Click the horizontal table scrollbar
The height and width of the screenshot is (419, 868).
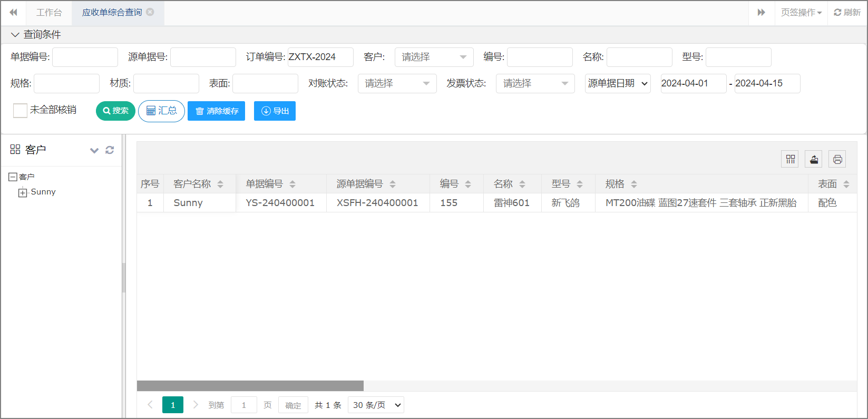(x=250, y=386)
